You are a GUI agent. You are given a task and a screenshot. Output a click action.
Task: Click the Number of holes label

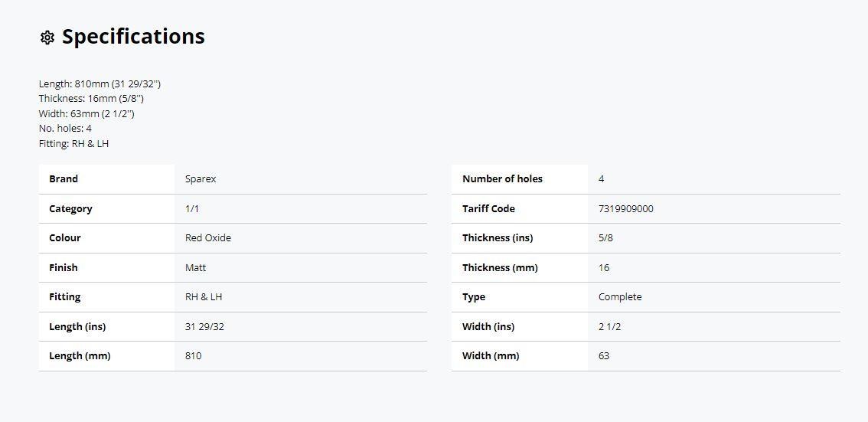pyautogui.click(x=502, y=179)
